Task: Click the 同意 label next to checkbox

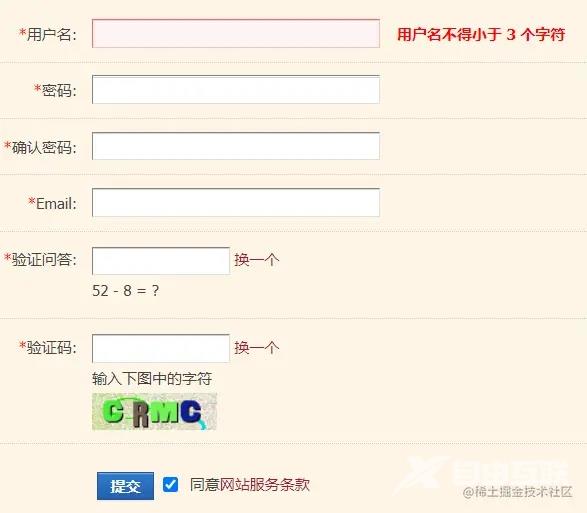Action: coord(204,485)
